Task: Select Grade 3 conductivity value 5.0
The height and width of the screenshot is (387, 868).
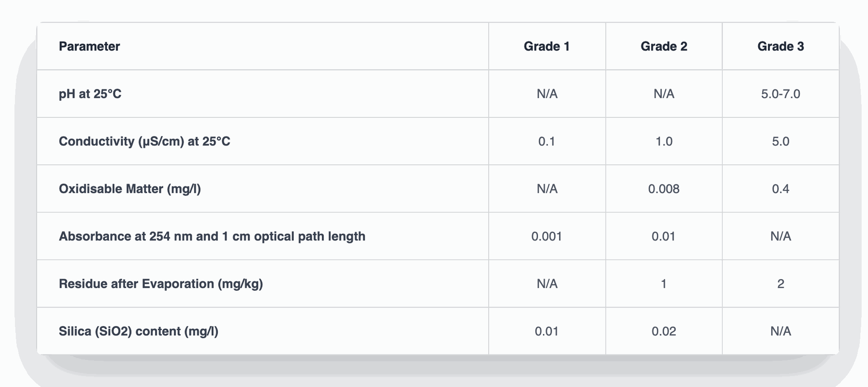Action: [780, 141]
